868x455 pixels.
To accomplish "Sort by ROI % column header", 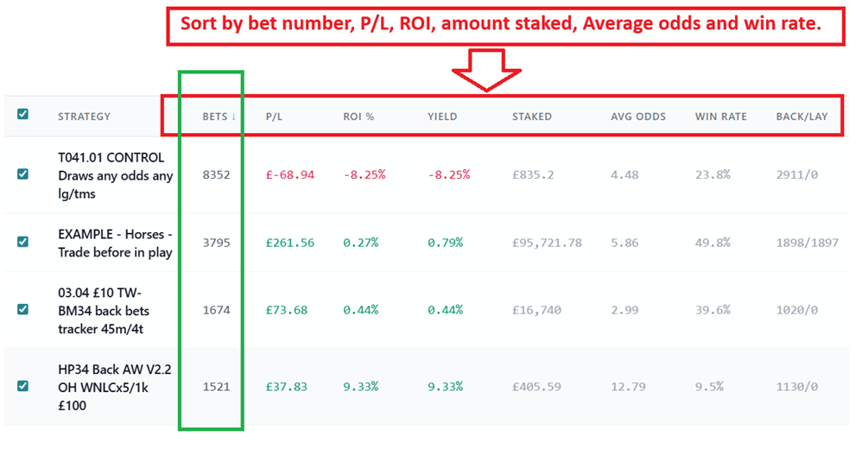I will 358,117.
